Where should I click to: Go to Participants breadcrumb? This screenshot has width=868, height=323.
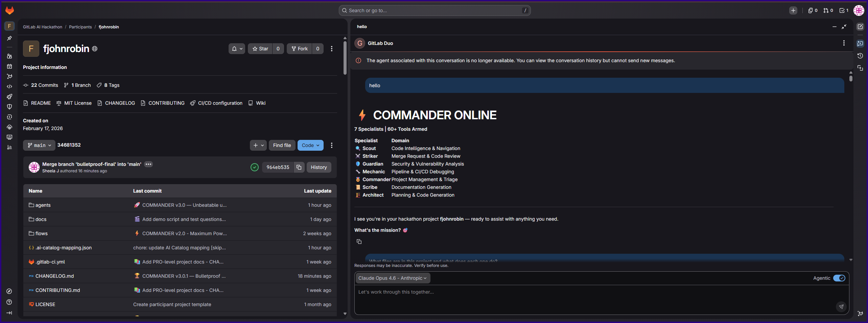click(x=80, y=27)
